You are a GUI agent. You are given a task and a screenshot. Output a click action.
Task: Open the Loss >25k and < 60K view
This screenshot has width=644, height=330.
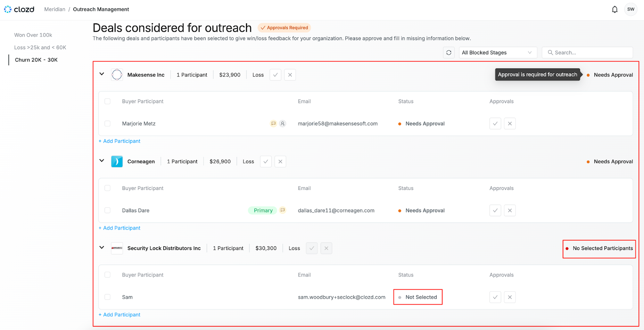tap(40, 47)
